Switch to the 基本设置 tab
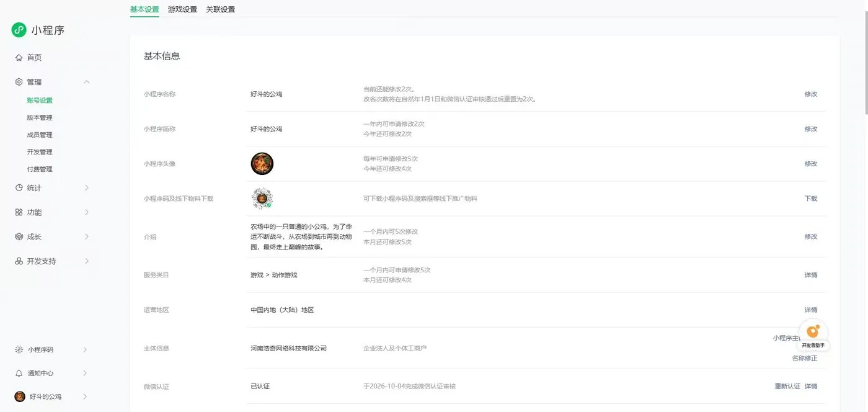 [144, 9]
